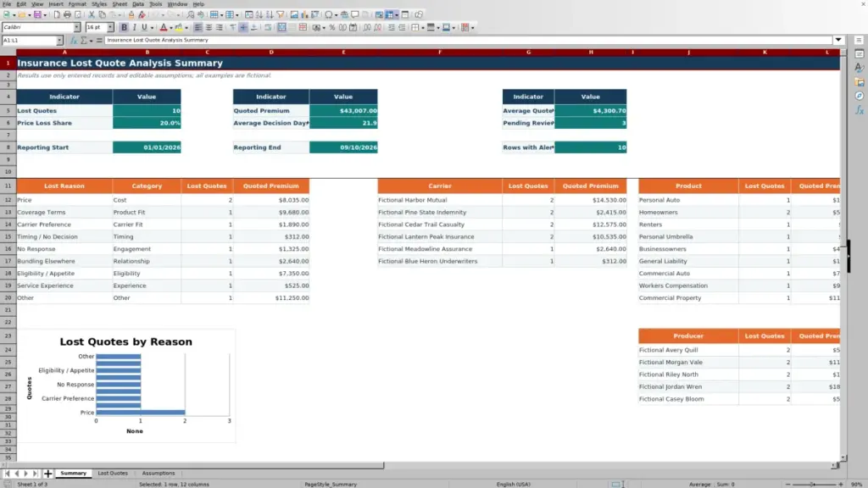Image resolution: width=868 pixels, height=488 pixels.
Task: Adjust the zoom slider in status bar
Action: [814, 484]
